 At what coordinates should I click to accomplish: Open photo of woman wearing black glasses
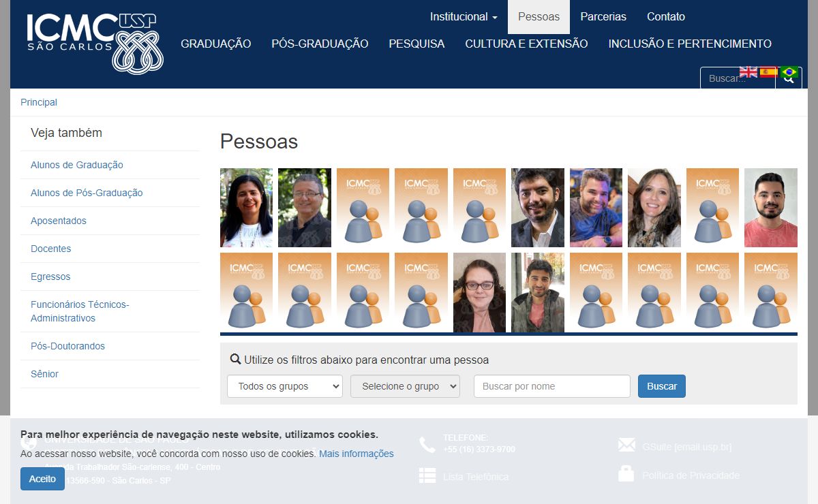pyautogui.click(x=479, y=293)
